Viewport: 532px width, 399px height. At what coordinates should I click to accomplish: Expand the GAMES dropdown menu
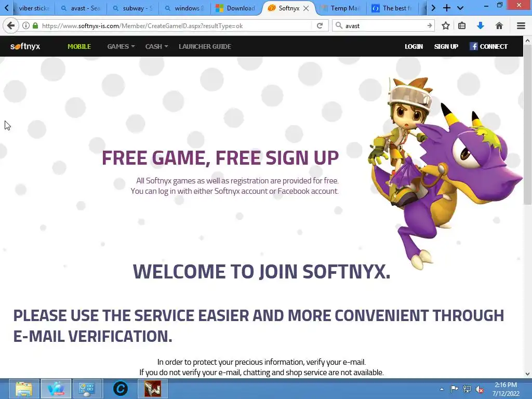point(121,46)
